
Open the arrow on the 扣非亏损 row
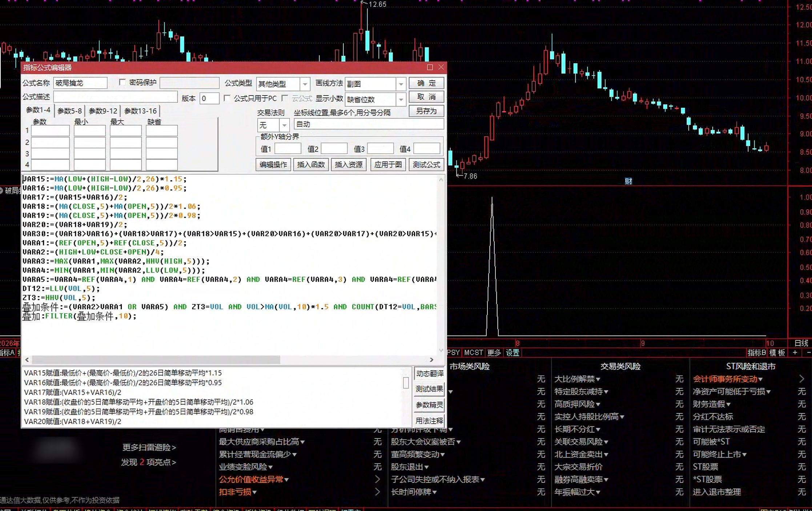point(378,492)
